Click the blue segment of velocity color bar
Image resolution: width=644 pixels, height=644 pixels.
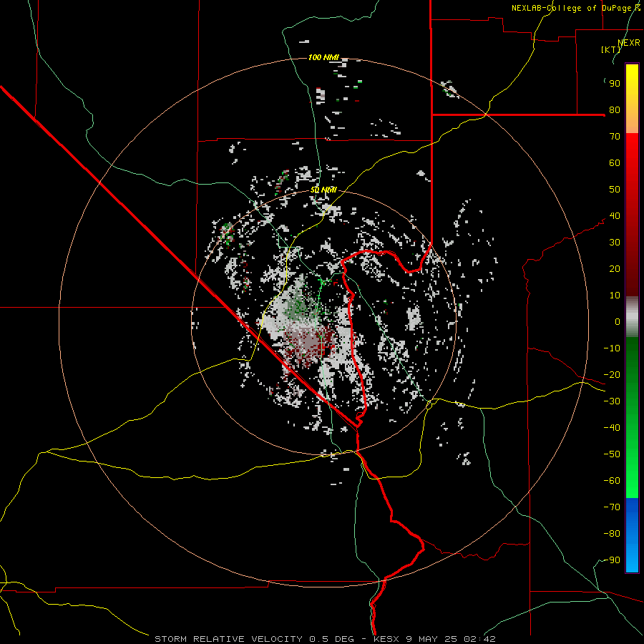(x=632, y=535)
